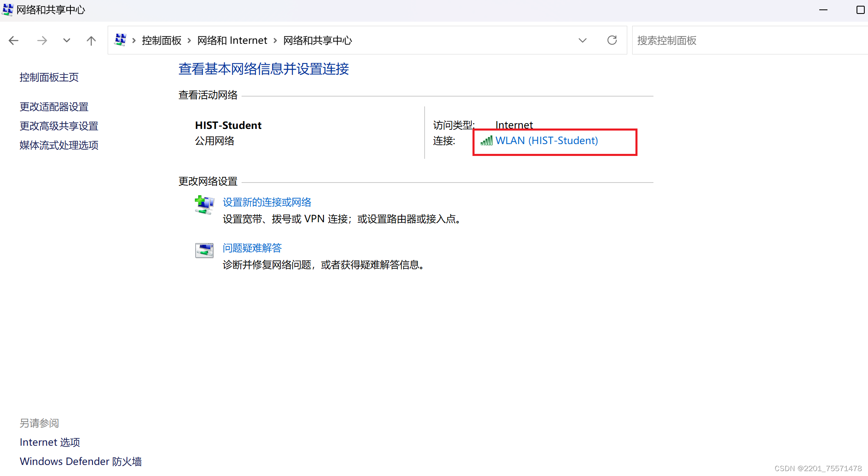Image resolution: width=868 pixels, height=476 pixels.
Task: Click the control panel icon in address bar
Action: point(120,40)
